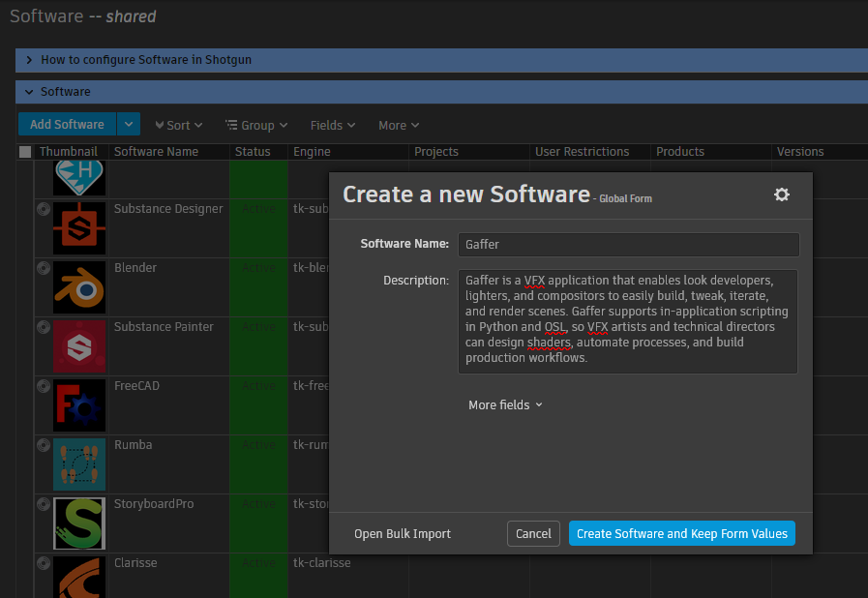Viewport: 868px width, 598px height.
Task: Click the Active status cell for Clarisse
Action: (258, 576)
